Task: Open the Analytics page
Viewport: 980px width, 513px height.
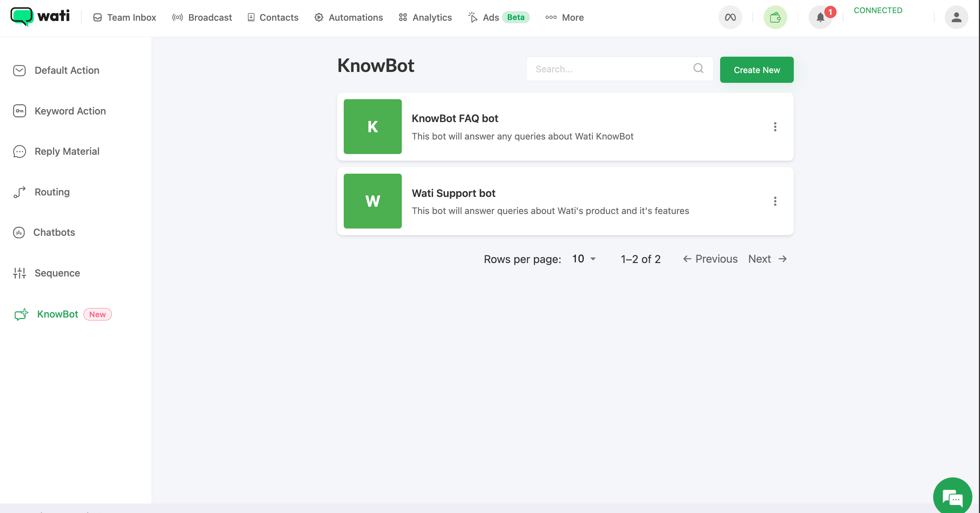Action: [425, 17]
